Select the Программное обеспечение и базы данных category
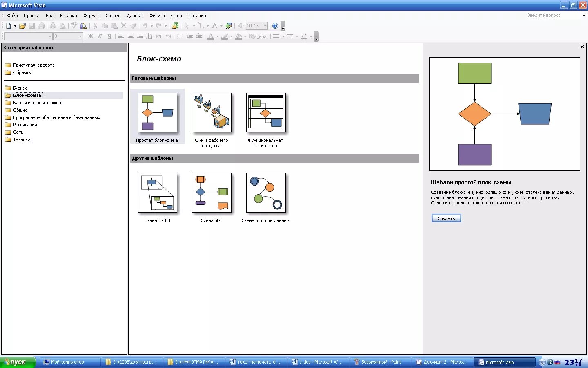The width and height of the screenshot is (588, 368). (x=56, y=117)
